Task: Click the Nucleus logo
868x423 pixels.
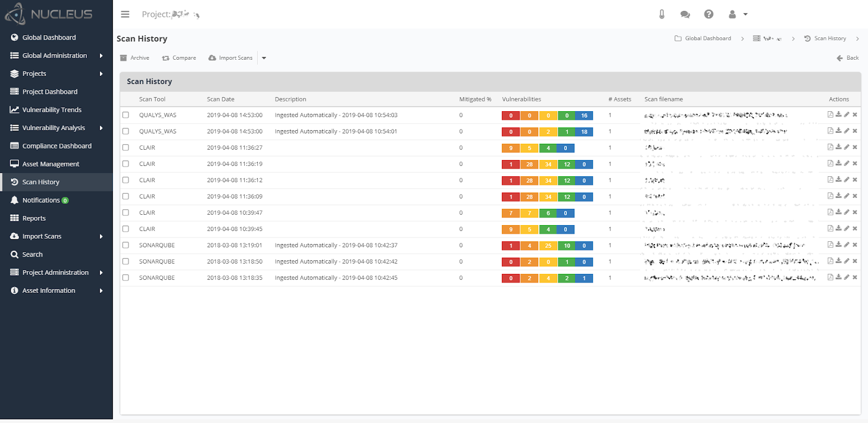Action: click(49, 14)
